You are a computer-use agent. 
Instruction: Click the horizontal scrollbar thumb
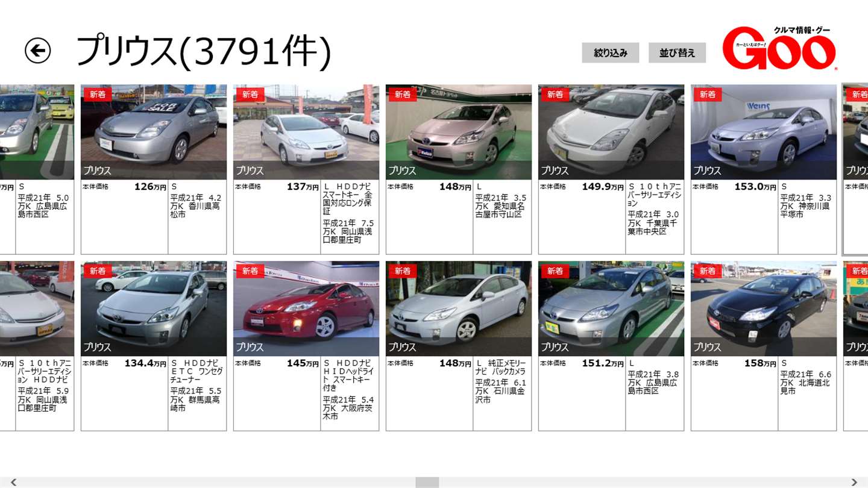tap(427, 482)
